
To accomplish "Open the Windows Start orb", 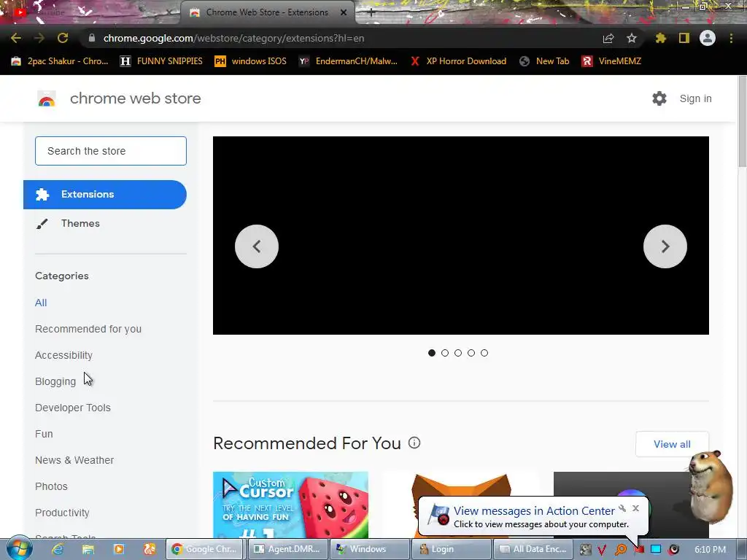I will pyautogui.click(x=20, y=548).
